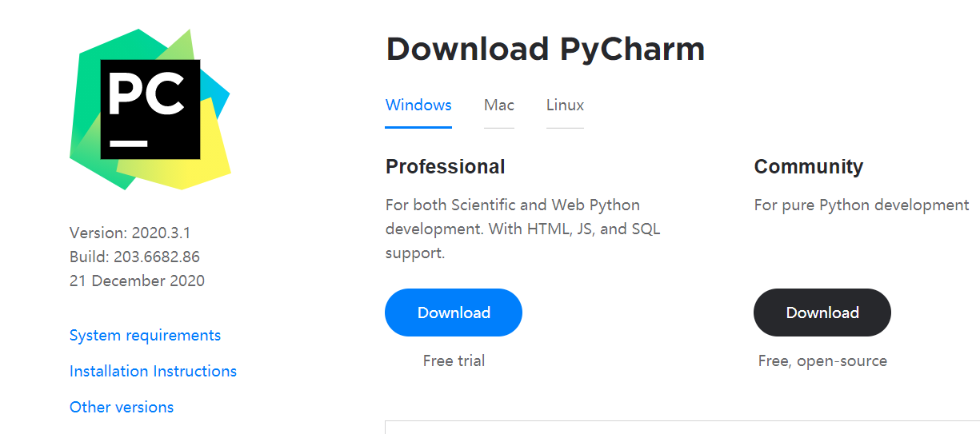Click the "Download PyCharm" heading
980x434 pixels.
coord(545,50)
